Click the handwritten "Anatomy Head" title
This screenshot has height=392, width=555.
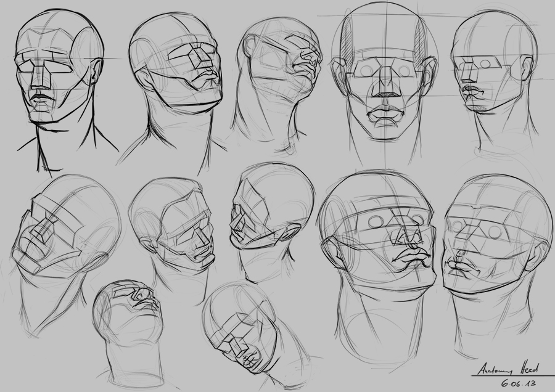point(508,369)
